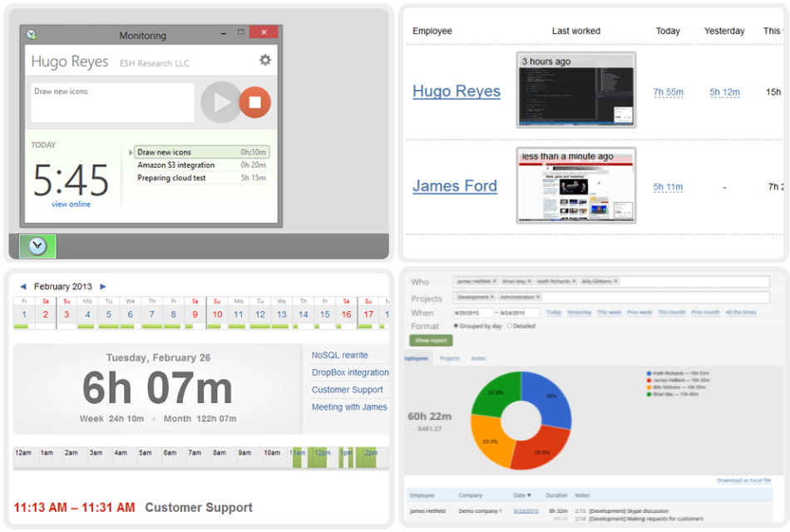Select the Grouped by day format option
Screen dimensions: 790x532
coord(457,326)
